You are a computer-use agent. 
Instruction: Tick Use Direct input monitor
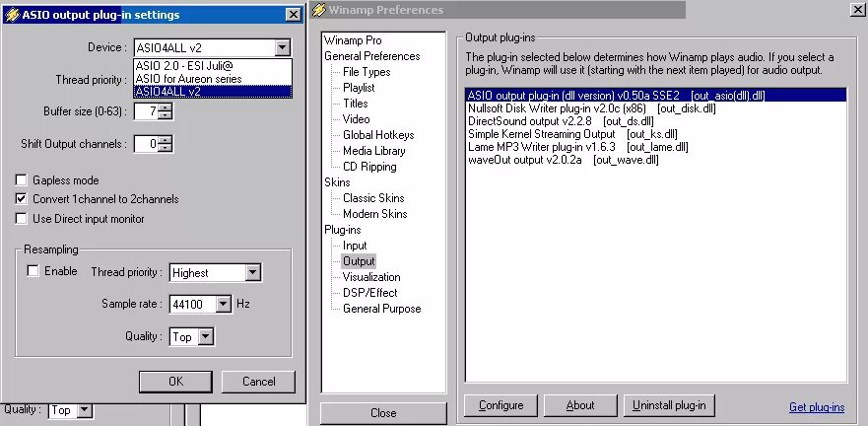(x=21, y=219)
